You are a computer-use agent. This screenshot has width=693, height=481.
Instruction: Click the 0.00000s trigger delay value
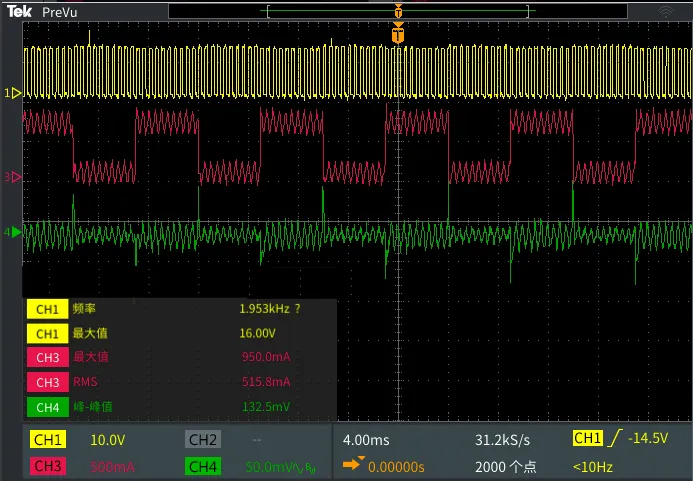coord(396,467)
